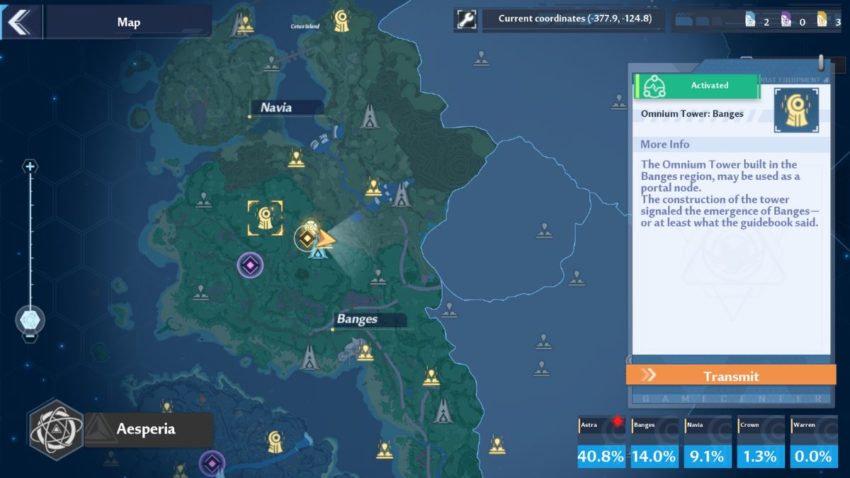Select the tower-shaped ruin marker near Navia
Image resolution: width=850 pixels, height=478 pixels.
tap(370, 116)
